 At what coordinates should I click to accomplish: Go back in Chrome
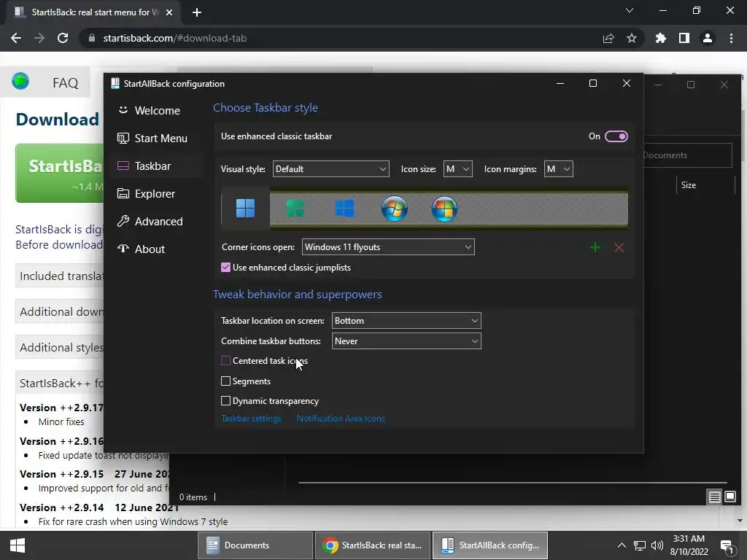[x=16, y=38]
